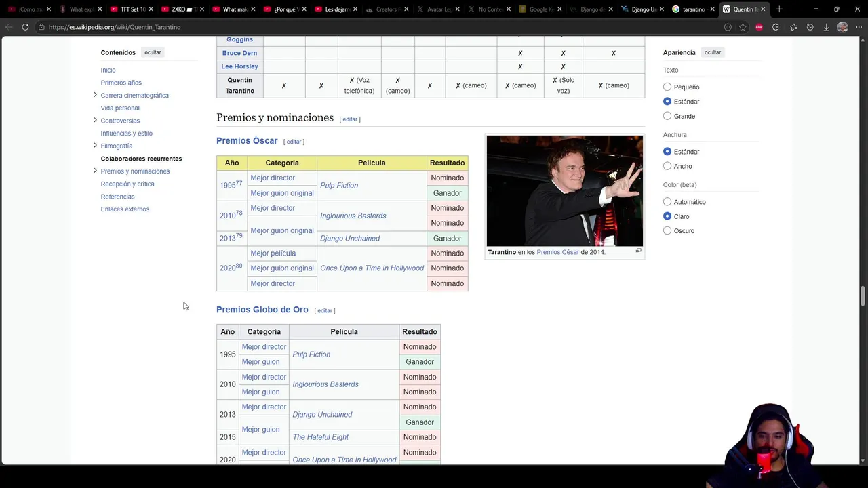This screenshot has height=488, width=868.
Task: Open the Adblock Plus ABP extension icon
Action: click(x=759, y=27)
